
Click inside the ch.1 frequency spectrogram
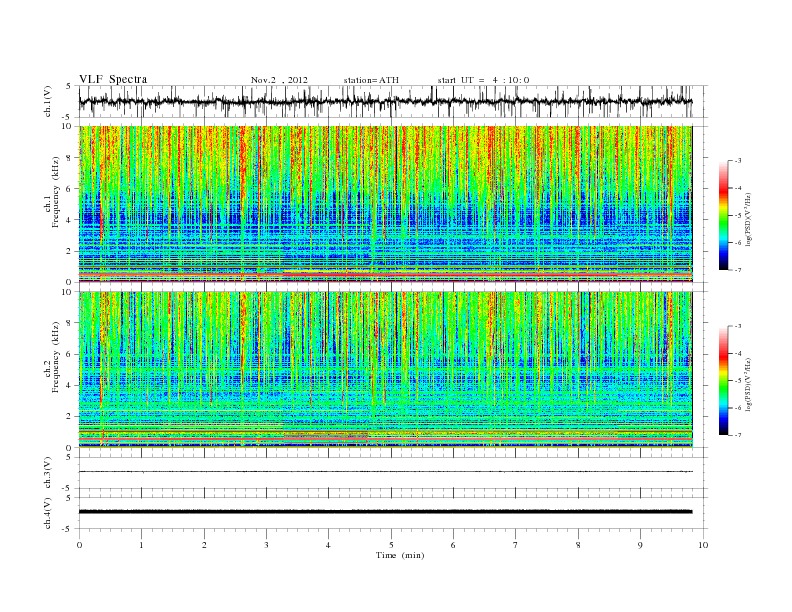pyautogui.click(x=385, y=204)
